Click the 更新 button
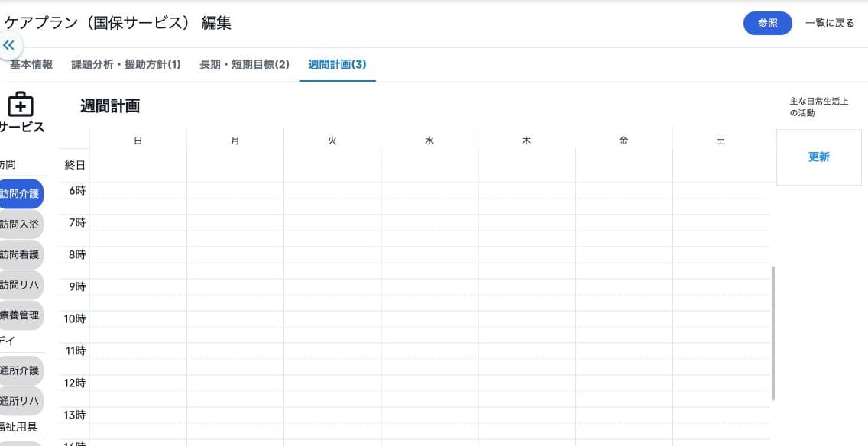The width and height of the screenshot is (868, 446). coord(819,157)
